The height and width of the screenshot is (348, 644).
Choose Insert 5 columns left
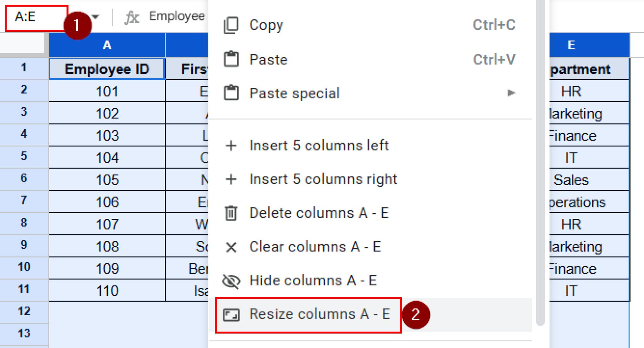pyautogui.click(x=319, y=145)
